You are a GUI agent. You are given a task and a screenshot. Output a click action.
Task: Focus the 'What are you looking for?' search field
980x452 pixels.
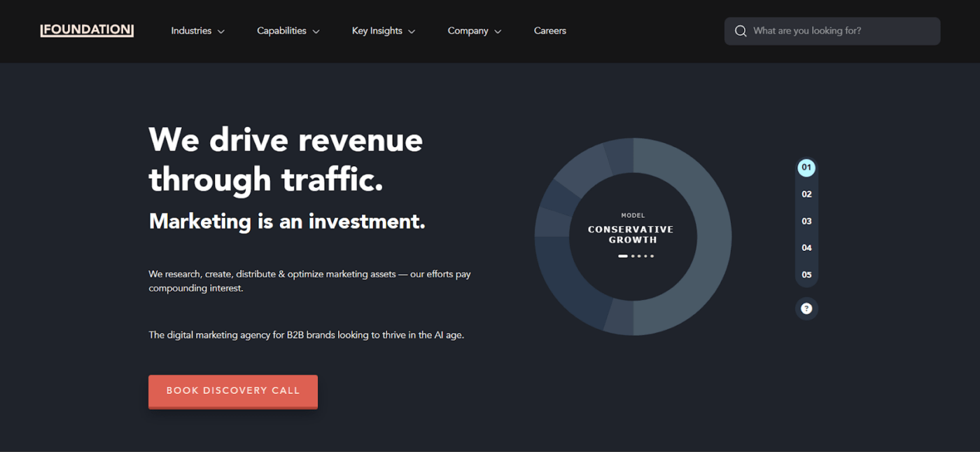[x=832, y=31]
